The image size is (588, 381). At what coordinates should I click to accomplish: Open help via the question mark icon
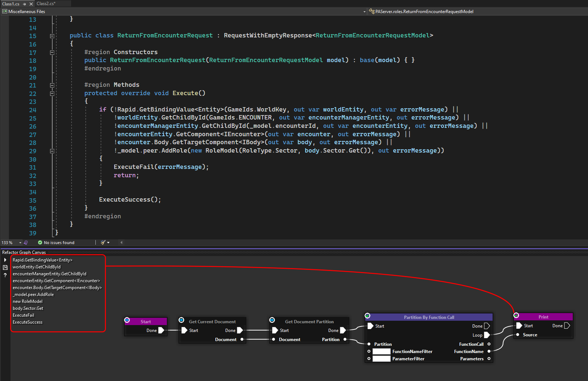pyautogui.click(x=5, y=275)
